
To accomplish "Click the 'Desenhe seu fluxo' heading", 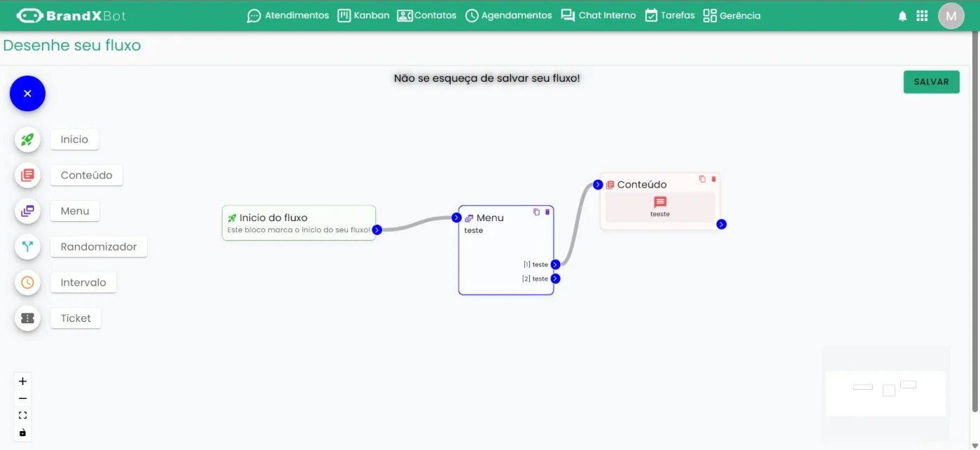I will 72,45.
